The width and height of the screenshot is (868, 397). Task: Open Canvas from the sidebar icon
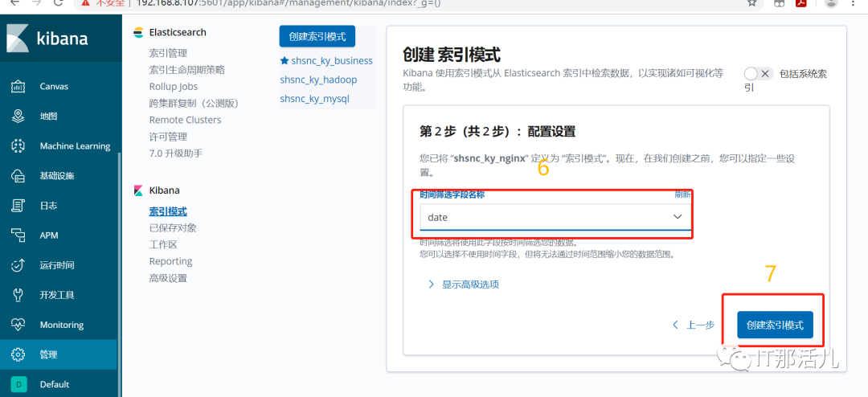pyautogui.click(x=18, y=86)
